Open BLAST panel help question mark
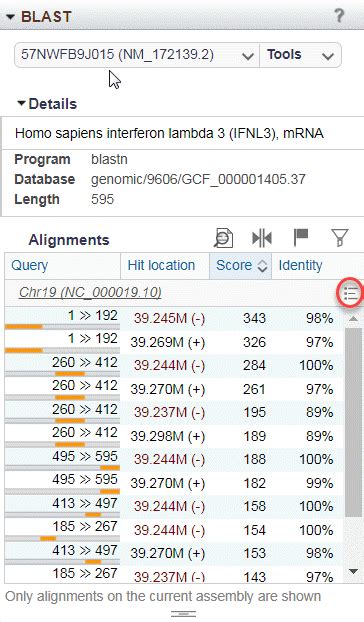Viewport: 364px width, 622px height. 339,16
